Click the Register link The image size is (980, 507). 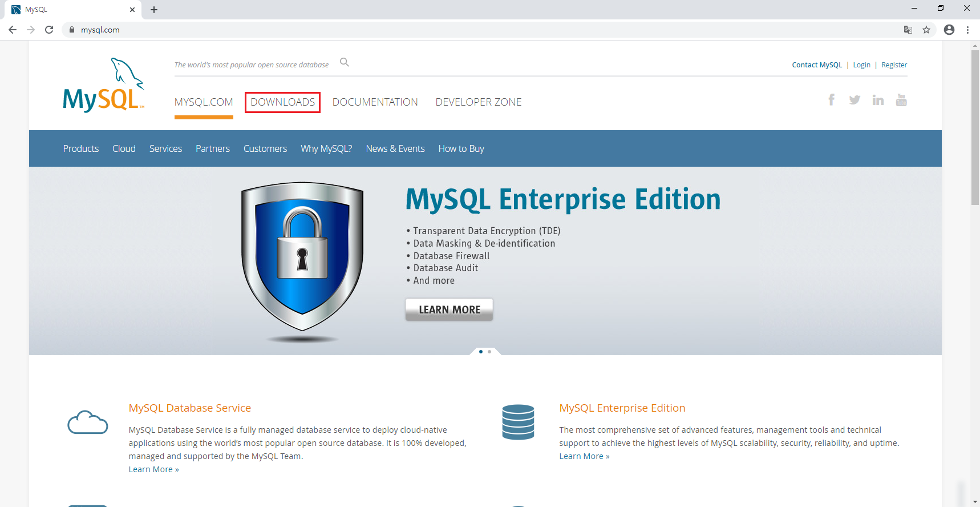(x=894, y=65)
